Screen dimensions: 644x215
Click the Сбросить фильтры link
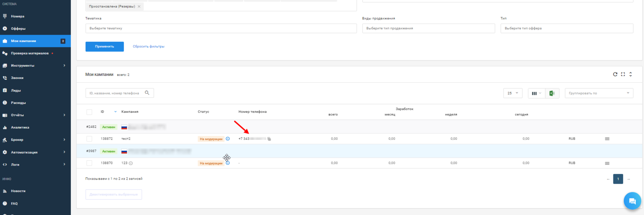coord(149,47)
